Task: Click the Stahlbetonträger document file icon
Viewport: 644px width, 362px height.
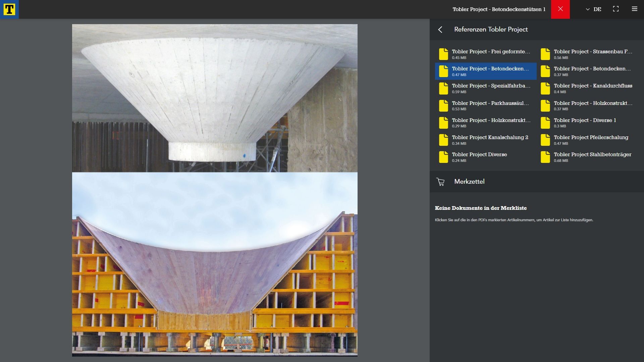Action: [x=545, y=157]
